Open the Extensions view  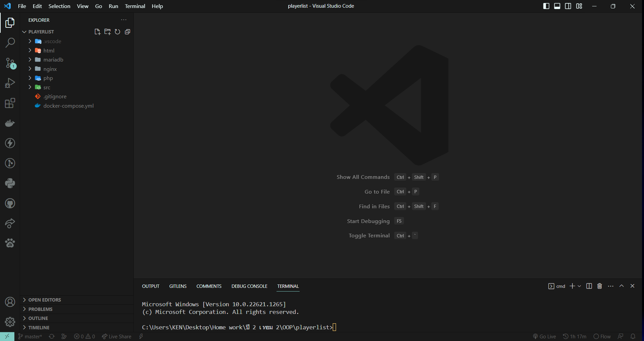(x=10, y=103)
